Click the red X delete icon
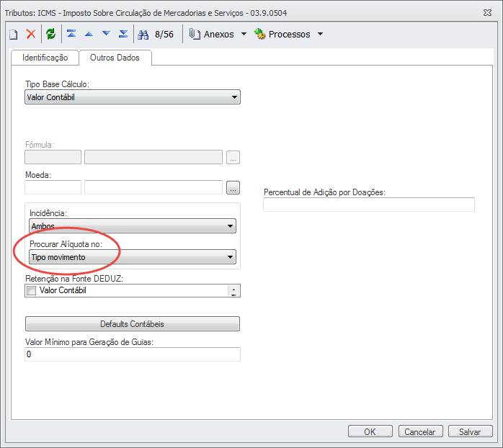 31,34
